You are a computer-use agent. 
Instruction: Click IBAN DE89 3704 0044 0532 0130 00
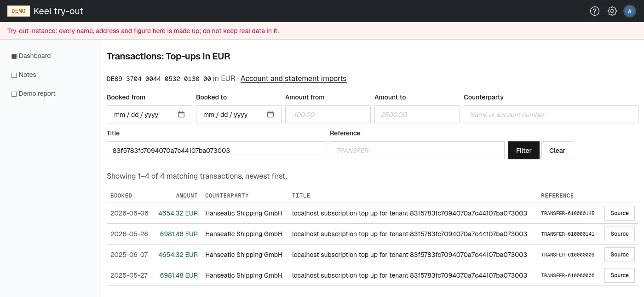(159, 79)
